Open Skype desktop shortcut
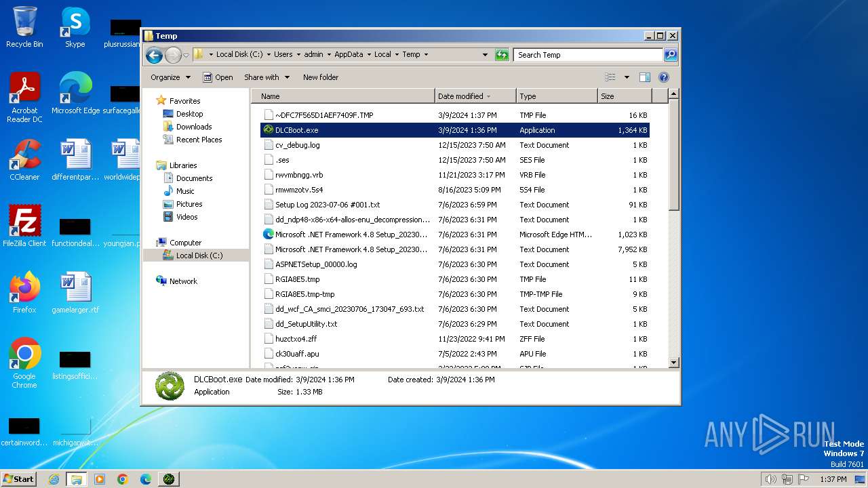Screen dimensions: 868x488 coord(75,27)
